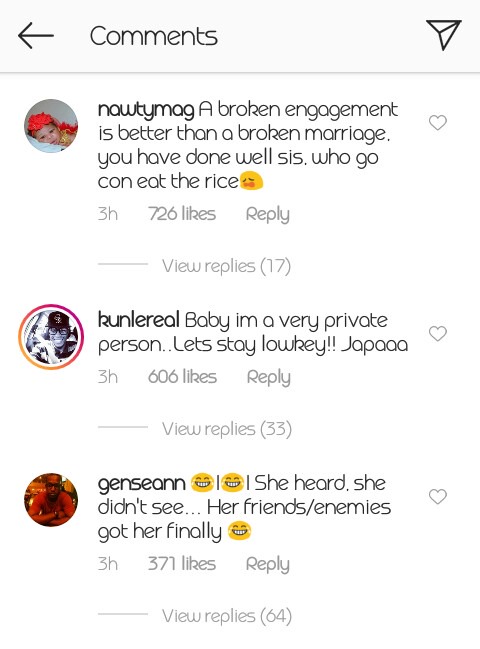Expand View replies (17)
Screen dimensions: 480x649
click(x=226, y=266)
